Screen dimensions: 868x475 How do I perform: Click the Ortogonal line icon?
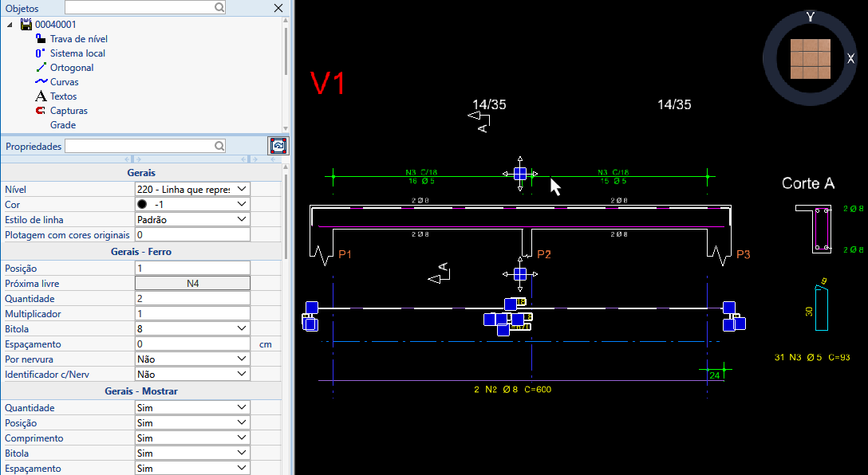41,68
